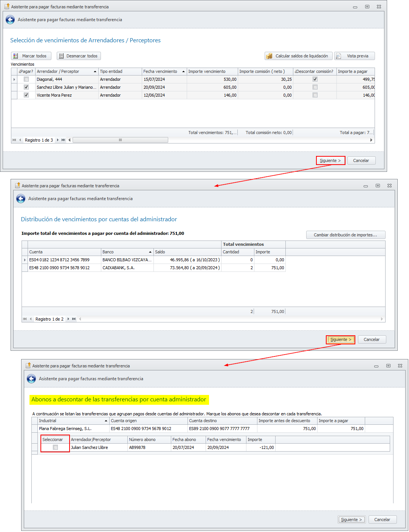The image size is (409, 532).
Task: Open Vista previa
Action: click(x=355, y=56)
